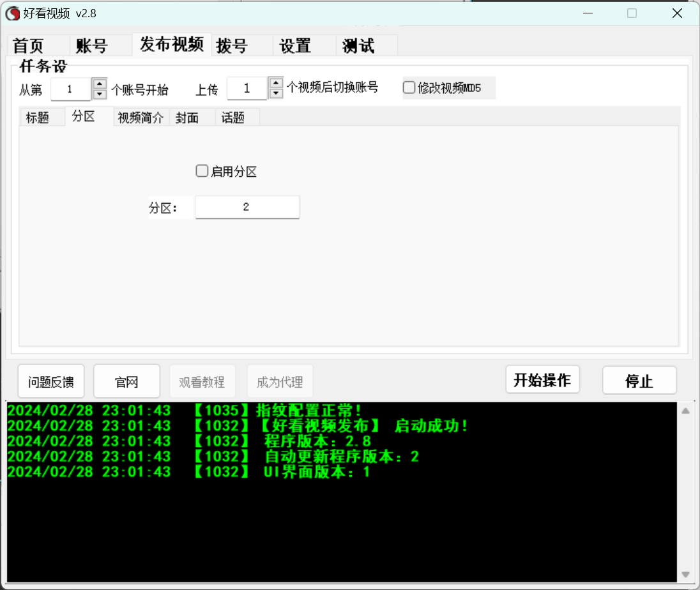Click the 停止 button
The image size is (700, 590).
(639, 381)
